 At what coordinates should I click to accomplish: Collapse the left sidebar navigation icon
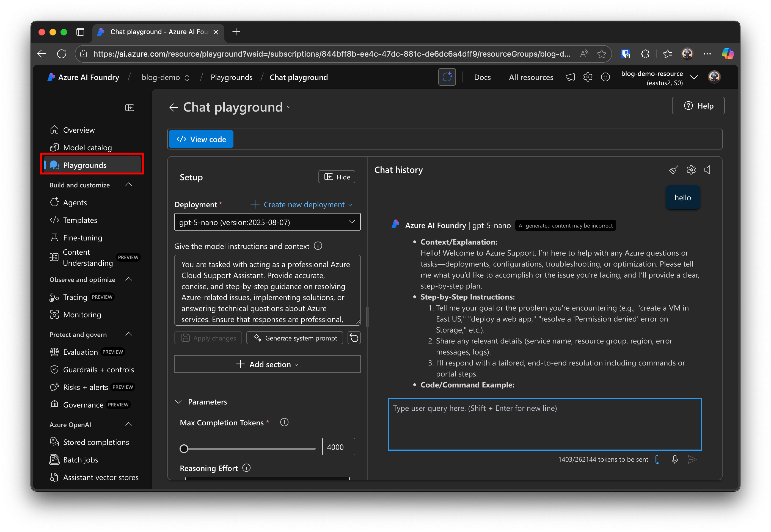click(130, 108)
